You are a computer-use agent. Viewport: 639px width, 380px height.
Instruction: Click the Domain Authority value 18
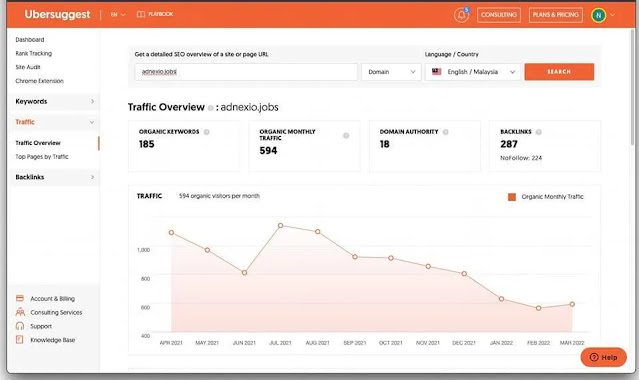[384, 144]
